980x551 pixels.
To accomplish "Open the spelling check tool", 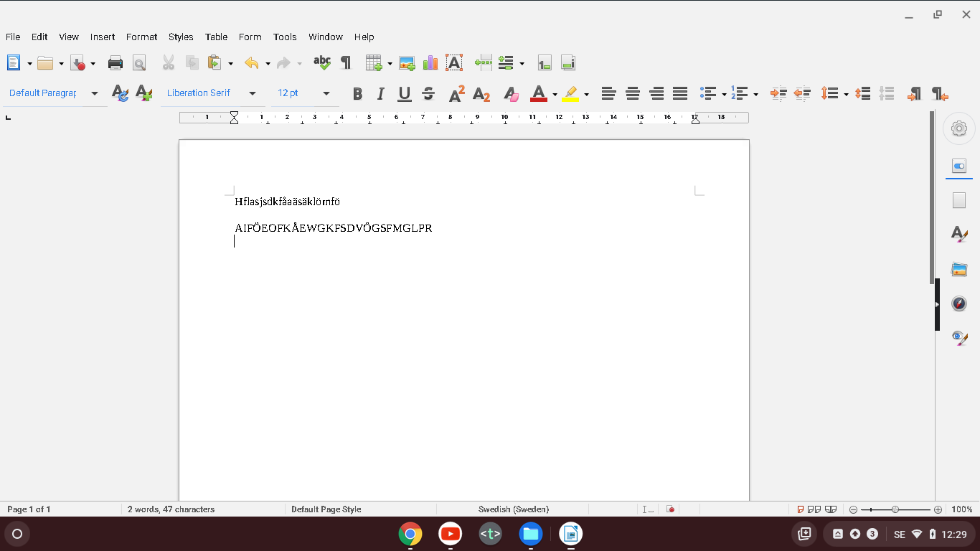I will coord(322,63).
